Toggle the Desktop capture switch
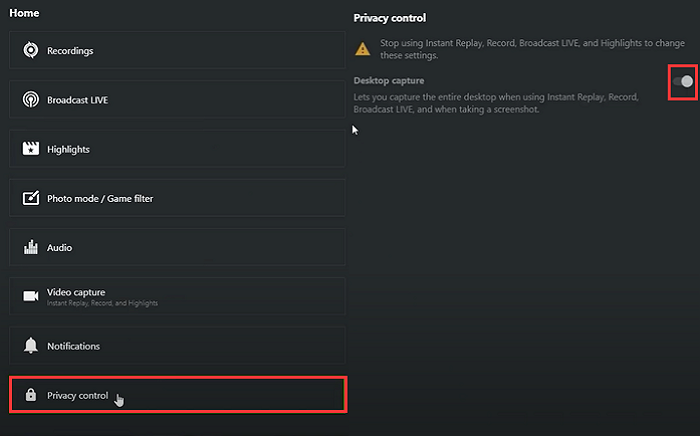 [683, 81]
